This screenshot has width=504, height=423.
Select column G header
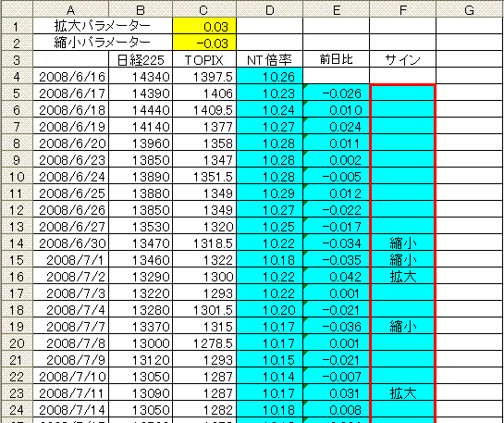[x=470, y=9]
